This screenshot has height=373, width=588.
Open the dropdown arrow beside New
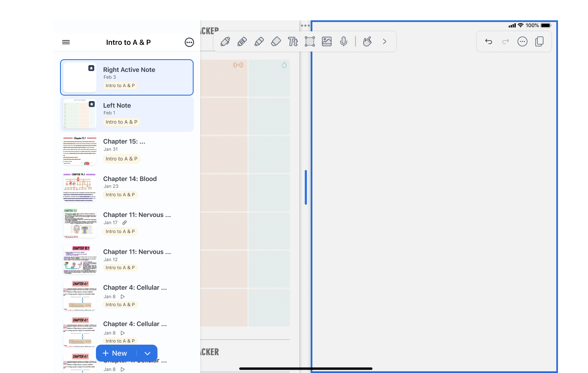(x=148, y=354)
